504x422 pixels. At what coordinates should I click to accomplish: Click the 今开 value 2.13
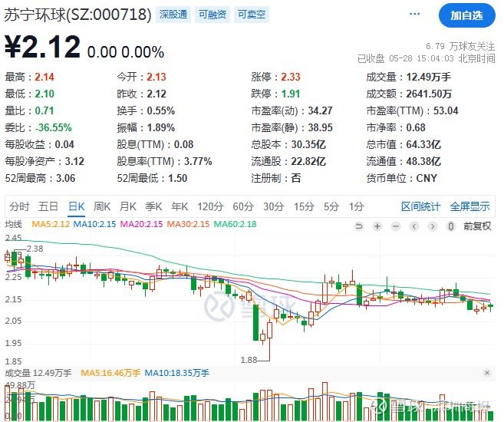coord(156,77)
